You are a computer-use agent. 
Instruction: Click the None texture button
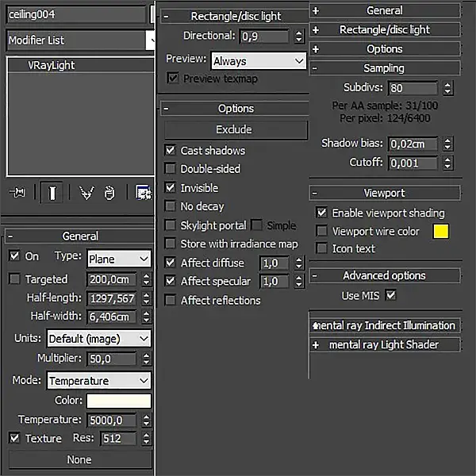click(x=79, y=459)
